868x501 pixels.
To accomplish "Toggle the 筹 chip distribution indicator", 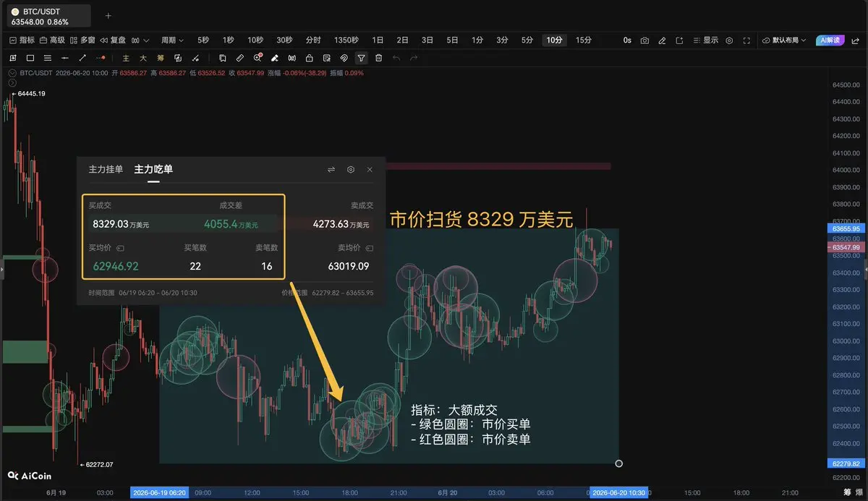I will tap(161, 58).
